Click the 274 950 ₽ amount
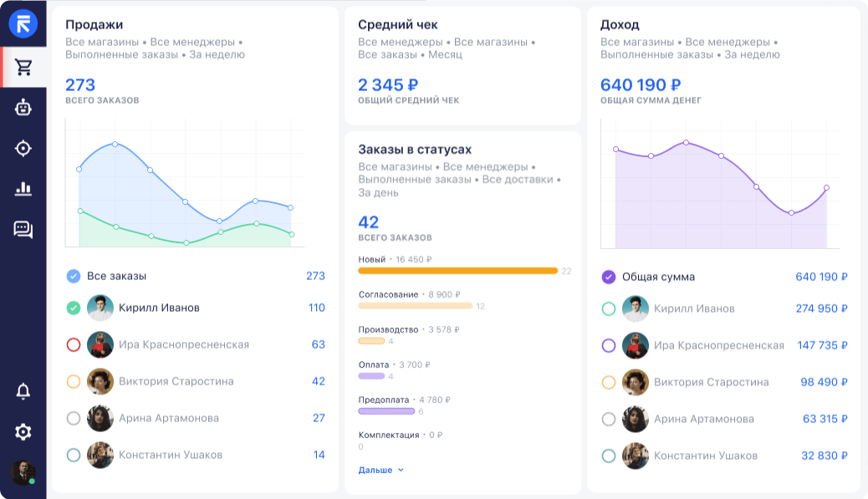 coord(821,308)
